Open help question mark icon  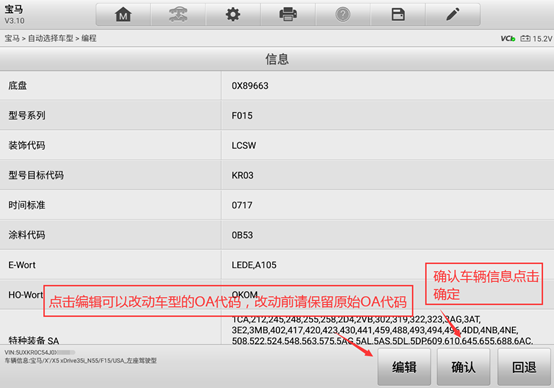pyautogui.click(x=343, y=15)
